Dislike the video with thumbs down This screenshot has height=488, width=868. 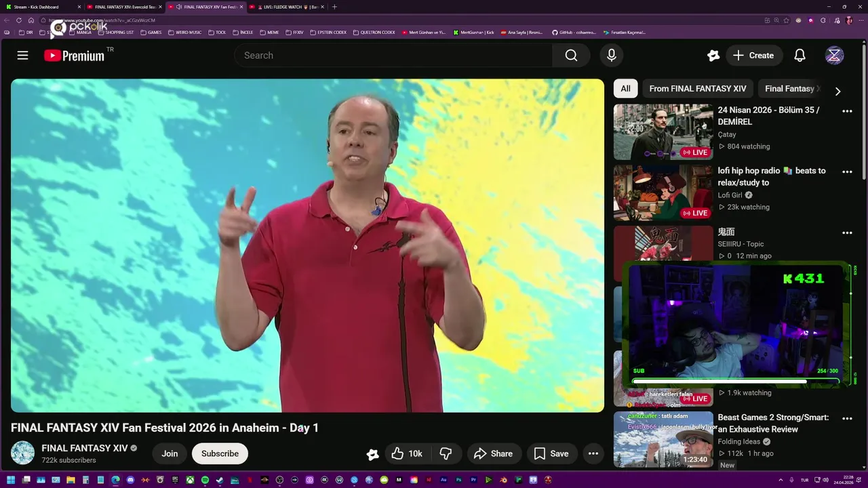coord(446,453)
